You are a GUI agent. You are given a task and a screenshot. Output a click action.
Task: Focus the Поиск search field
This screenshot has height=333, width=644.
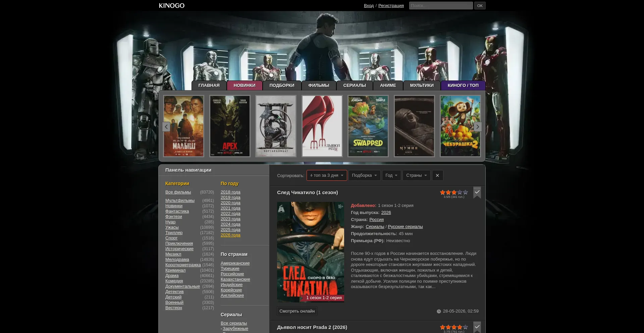click(x=441, y=6)
